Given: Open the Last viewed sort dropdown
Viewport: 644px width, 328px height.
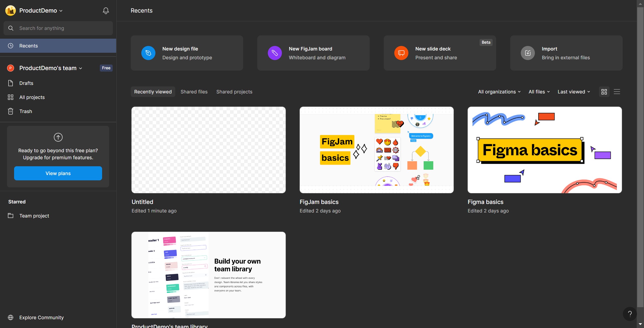Looking at the screenshot, I should 574,92.
